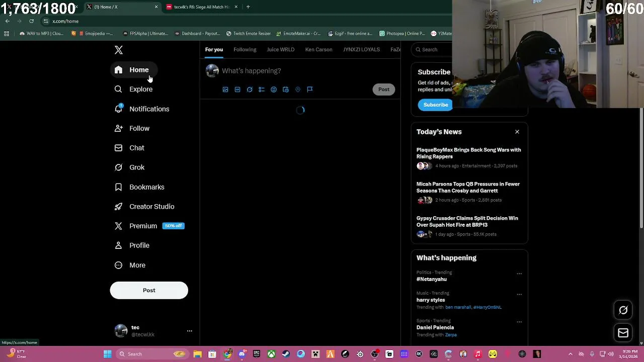Open account menu dots beside tec
This screenshot has width=644, height=362.
[x=190, y=331]
